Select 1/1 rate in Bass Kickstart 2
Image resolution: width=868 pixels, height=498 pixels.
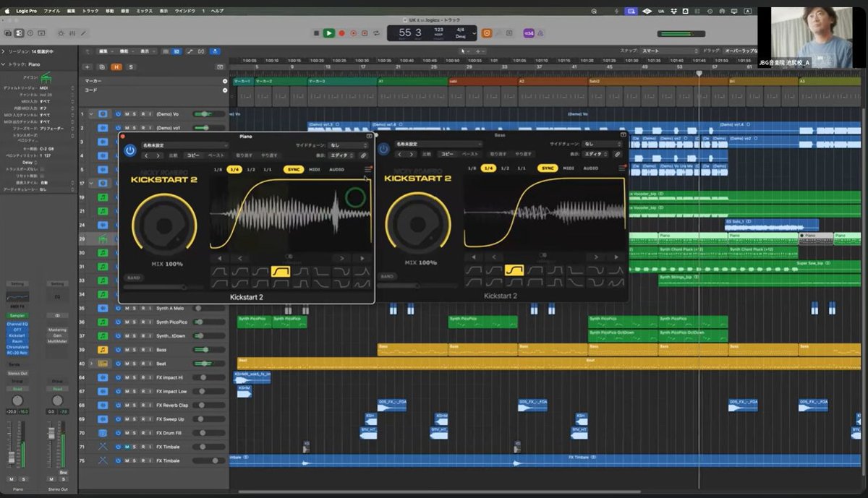coord(521,168)
